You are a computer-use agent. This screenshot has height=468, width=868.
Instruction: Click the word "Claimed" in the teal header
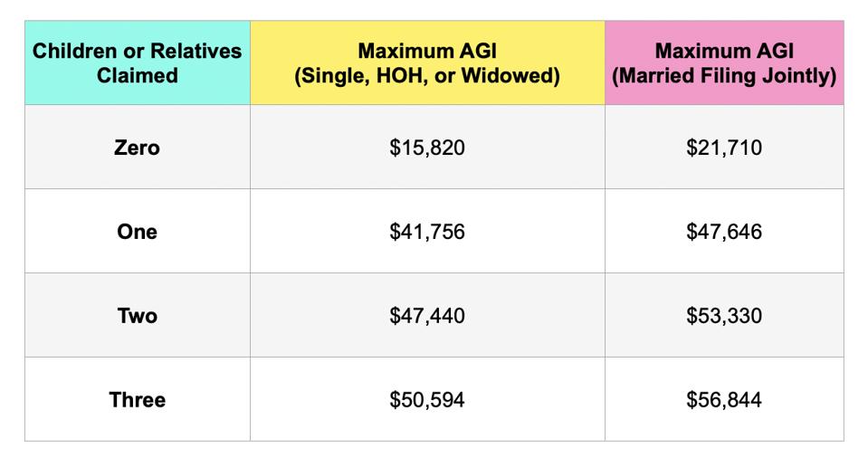click(138, 76)
